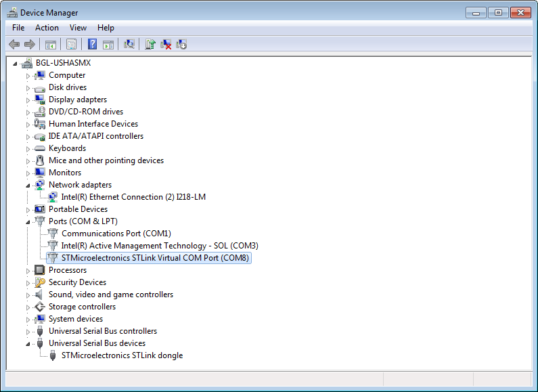This screenshot has height=392, width=538.
Task: Select STMicroelectronics STLink dongle entry
Action: (x=122, y=355)
